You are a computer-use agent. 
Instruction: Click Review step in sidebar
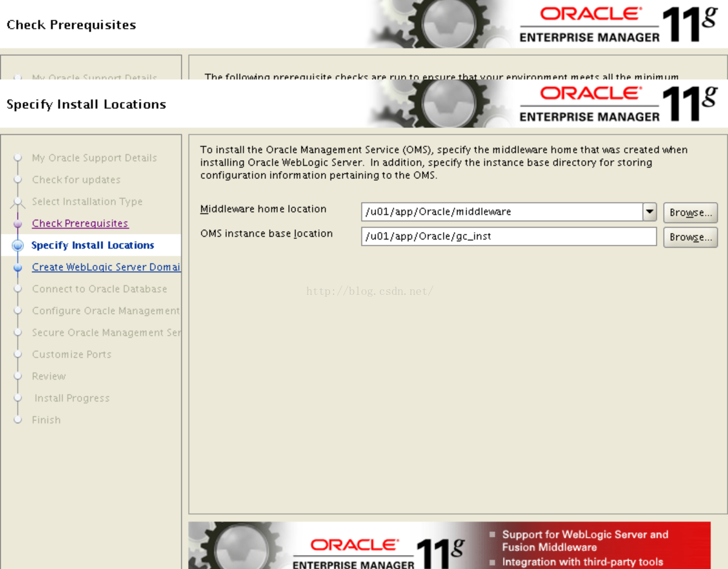coord(49,376)
